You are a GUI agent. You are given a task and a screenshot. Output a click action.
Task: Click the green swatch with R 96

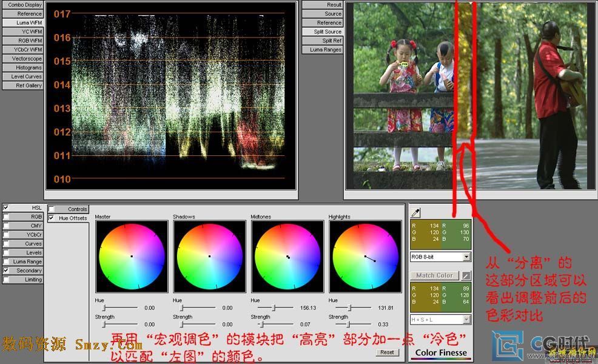[x=456, y=234]
